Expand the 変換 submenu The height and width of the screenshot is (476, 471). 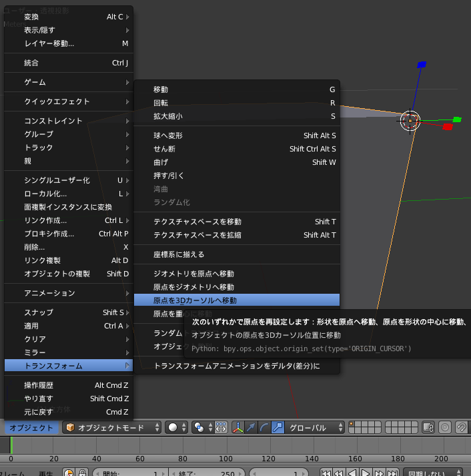coord(69,17)
